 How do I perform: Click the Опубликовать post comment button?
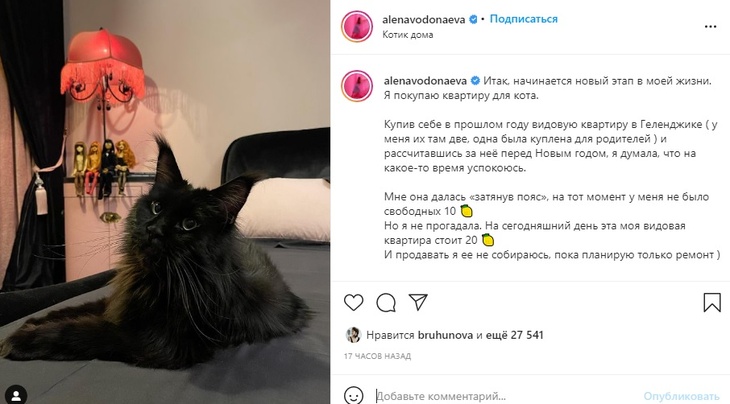pyautogui.click(x=682, y=397)
